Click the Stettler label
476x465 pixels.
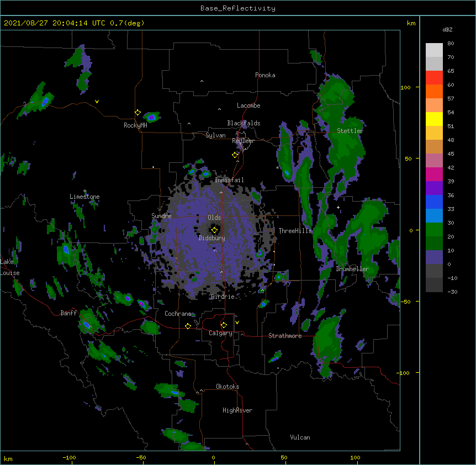[x=350, y=131]
